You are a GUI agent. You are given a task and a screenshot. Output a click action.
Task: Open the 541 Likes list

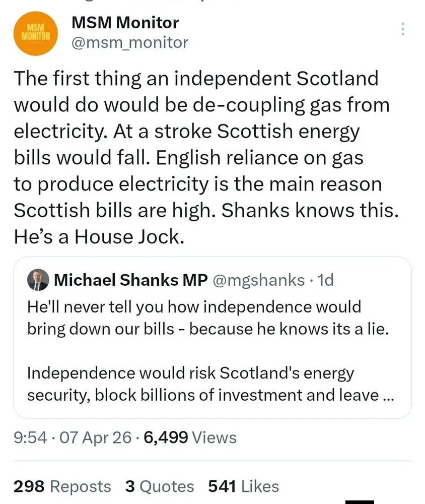click(243, 486)
